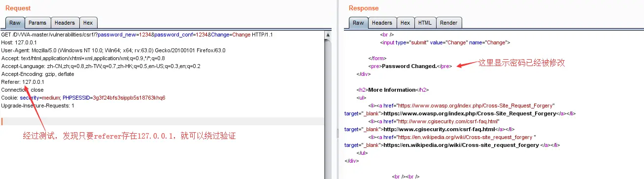Click the Referer: 127.0.0.1 header line
The image size is (644, 179).
(x=23, y=82)
